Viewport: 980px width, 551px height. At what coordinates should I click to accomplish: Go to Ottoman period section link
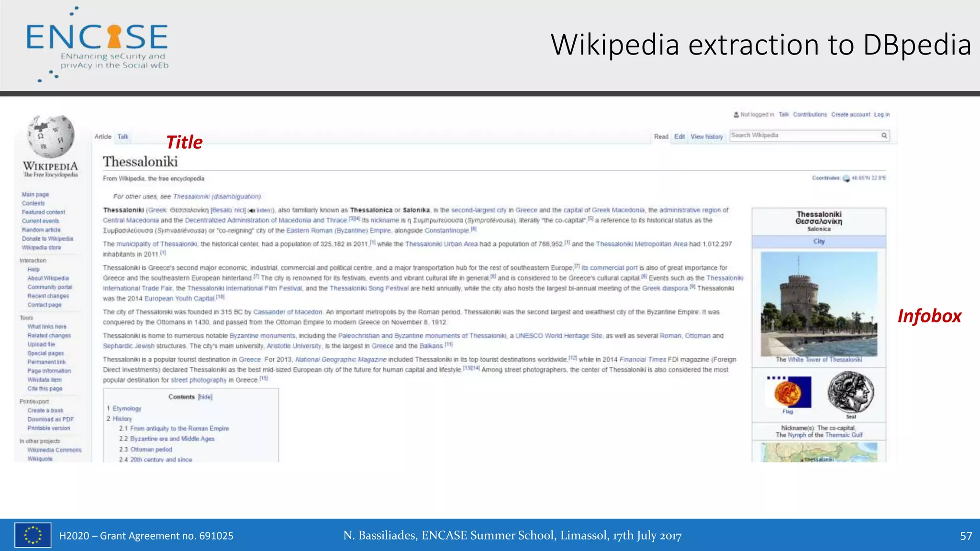[151, 450]
